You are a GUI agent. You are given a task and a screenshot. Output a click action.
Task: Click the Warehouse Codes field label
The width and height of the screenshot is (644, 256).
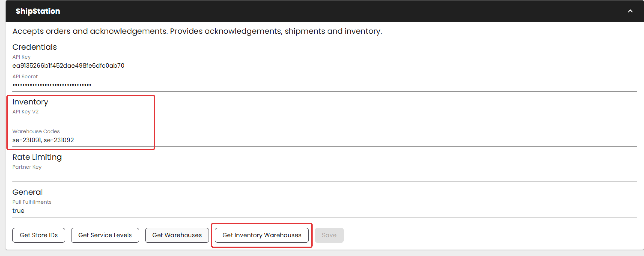[36, 131]
